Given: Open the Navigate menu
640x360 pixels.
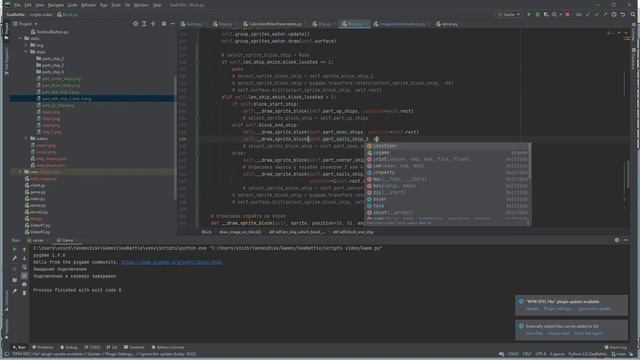Looking at the screenshot, I should (x=56, y=5).
